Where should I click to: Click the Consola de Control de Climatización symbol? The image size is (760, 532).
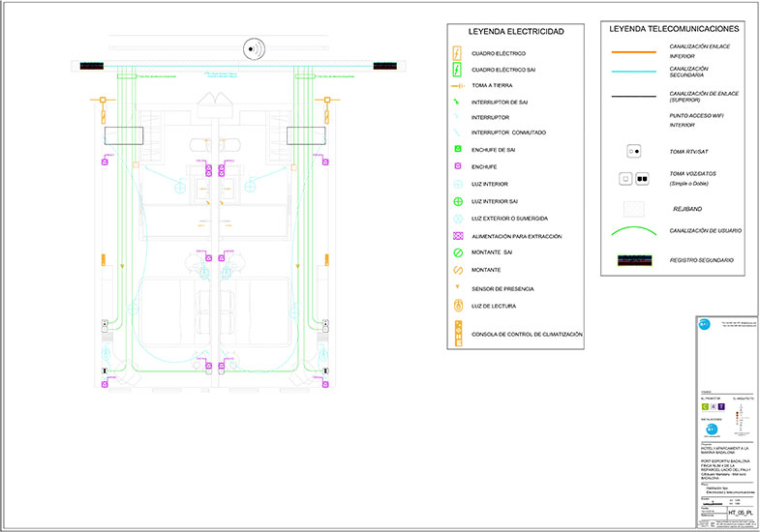[456, 334]
